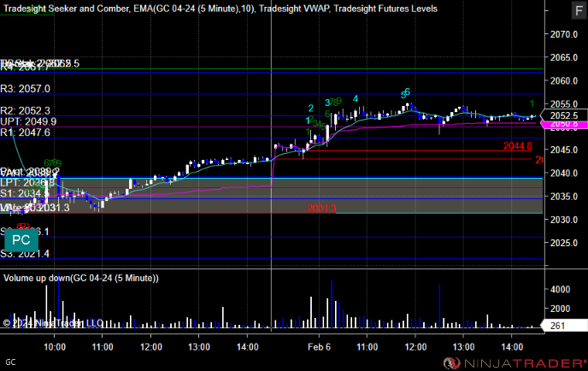Click the red 2044.8 price label
Viewport: 588px width, 371px height.
518,146
